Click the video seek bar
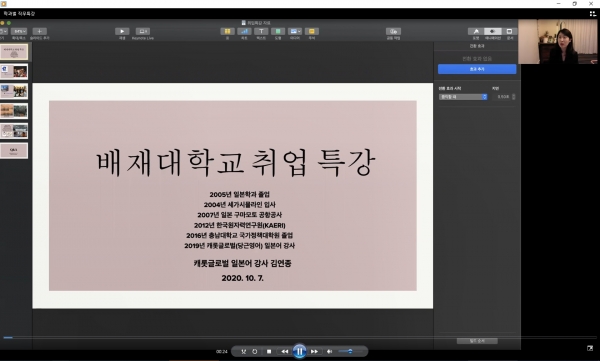 pyautogui.click(x=300, y=337)
